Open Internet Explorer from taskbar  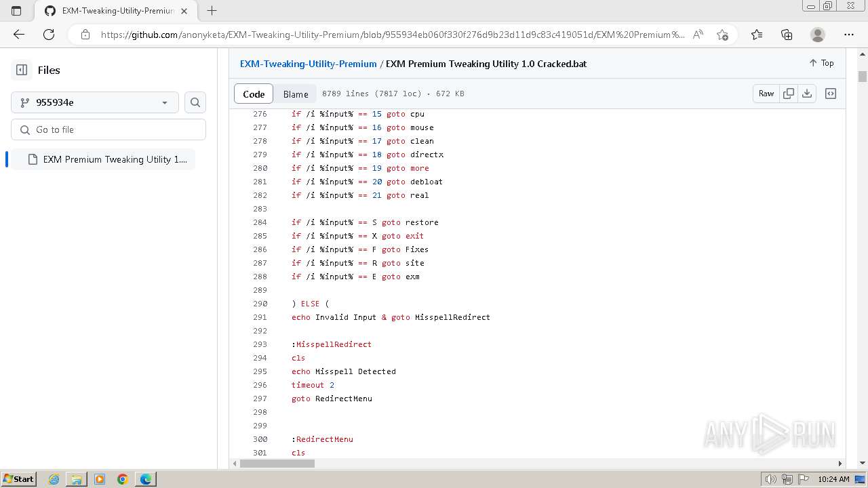click(x=54, y=479)
